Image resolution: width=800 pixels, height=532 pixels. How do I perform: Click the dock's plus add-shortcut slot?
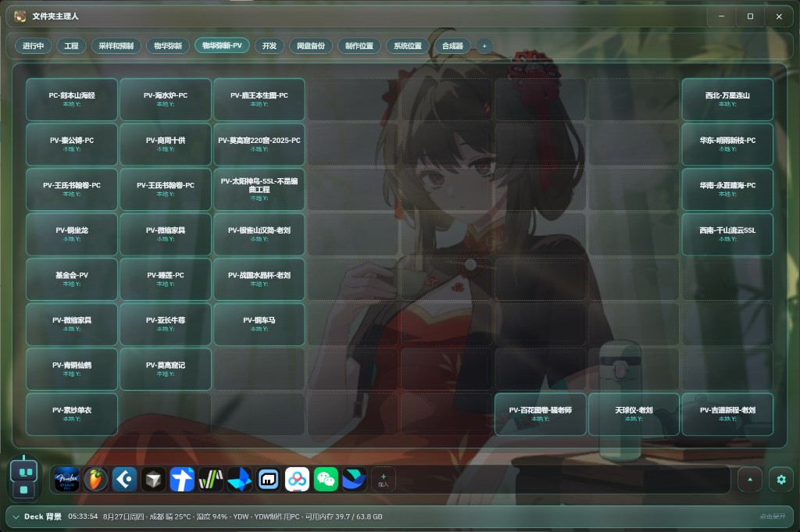[384, 480]
